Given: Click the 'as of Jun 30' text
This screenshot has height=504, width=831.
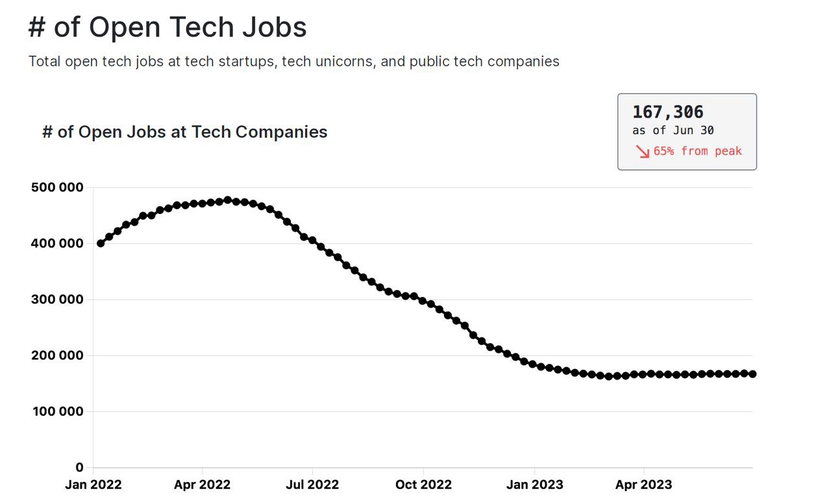Looking at the screenshot, I should coord(673,130).
